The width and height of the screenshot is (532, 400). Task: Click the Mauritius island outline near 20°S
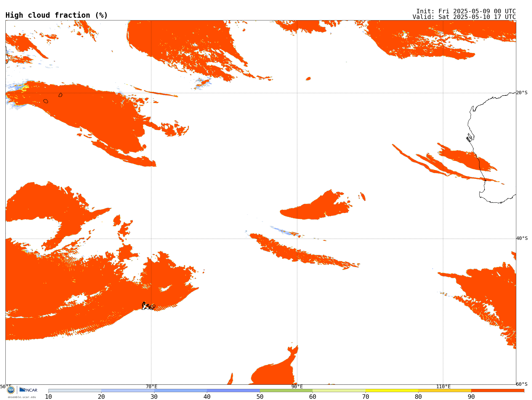[60, 95]
